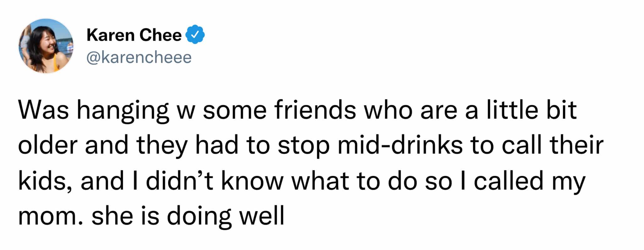644x250 pixels.
Task: Open the @karencheee handle link
Action: (x=139, y=57)
